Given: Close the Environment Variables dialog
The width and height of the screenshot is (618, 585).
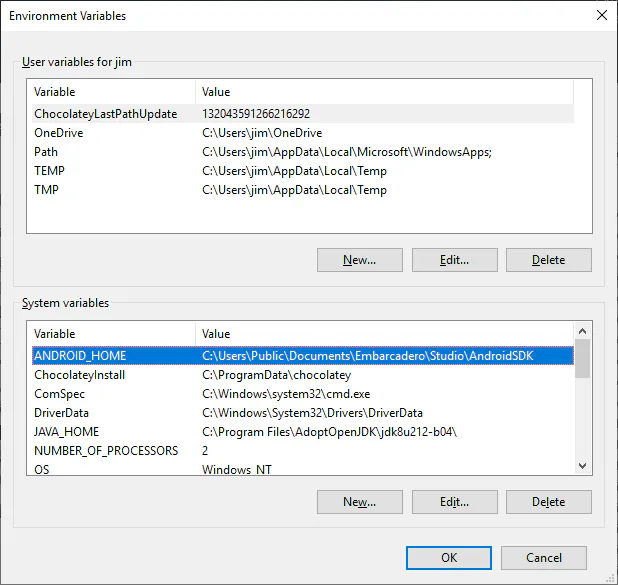Looking at the screenshot, I should point(601,16).
